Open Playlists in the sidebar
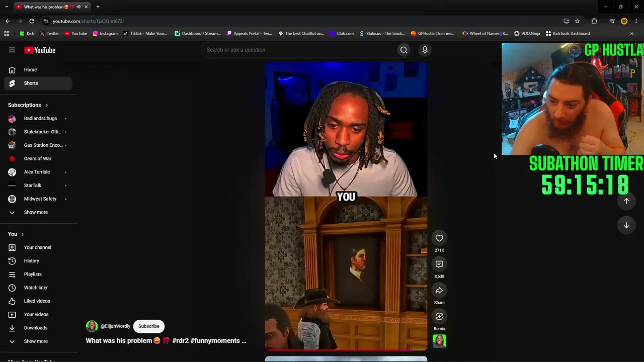This screenshot has height=362, width=644. 38,275
